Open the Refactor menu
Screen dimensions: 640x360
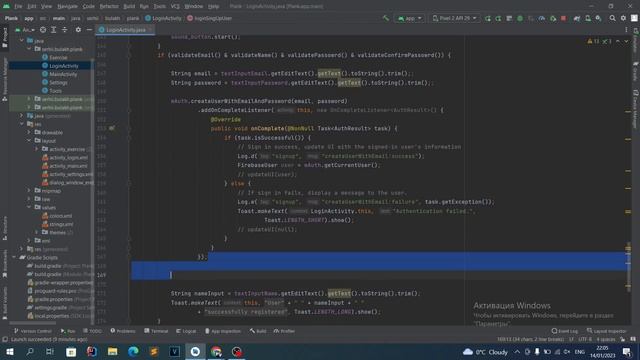click(x=109, y=7)
